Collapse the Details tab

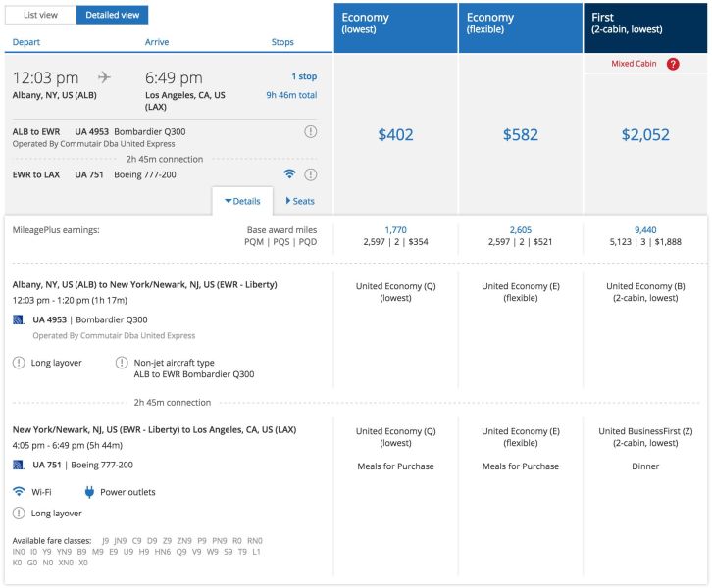242,201
